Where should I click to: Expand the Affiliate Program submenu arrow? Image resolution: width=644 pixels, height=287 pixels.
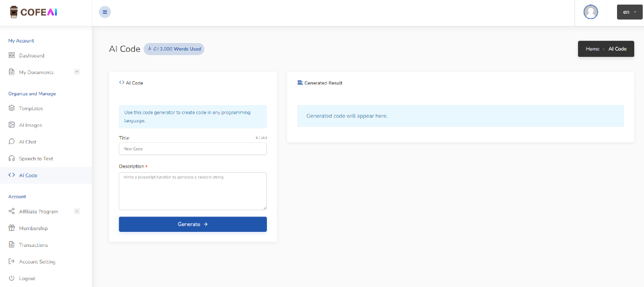[x=77, y=211]
